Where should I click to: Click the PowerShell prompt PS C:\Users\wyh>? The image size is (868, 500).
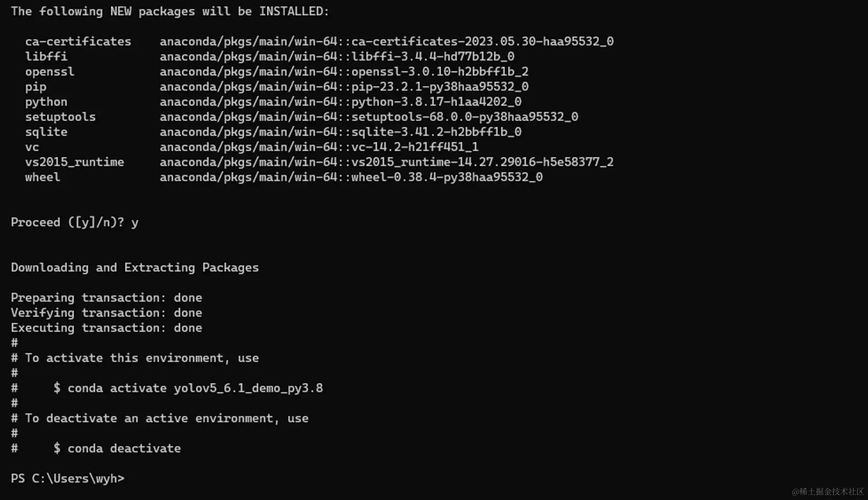(x=67, y=478)
